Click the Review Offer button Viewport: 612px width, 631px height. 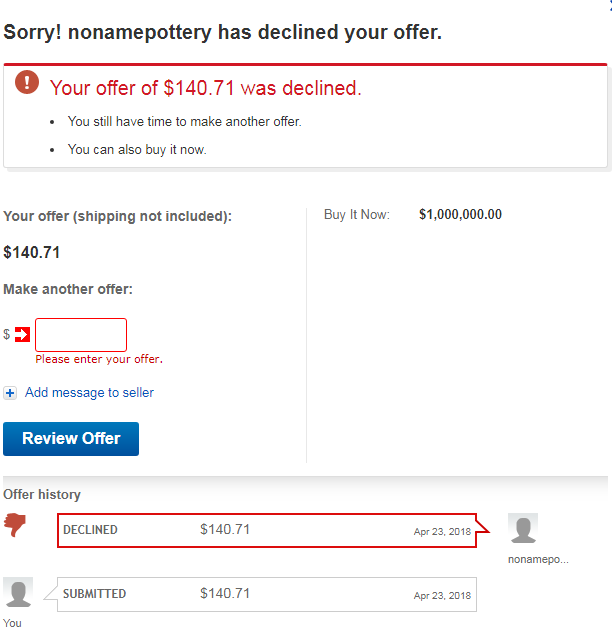tap(71, 439)
